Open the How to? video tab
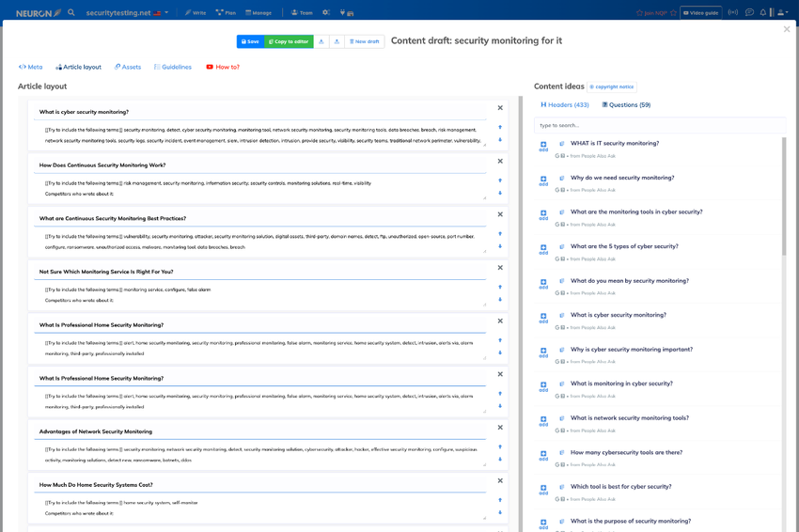This screenshot has width=799, height=532. pos(223,67)
